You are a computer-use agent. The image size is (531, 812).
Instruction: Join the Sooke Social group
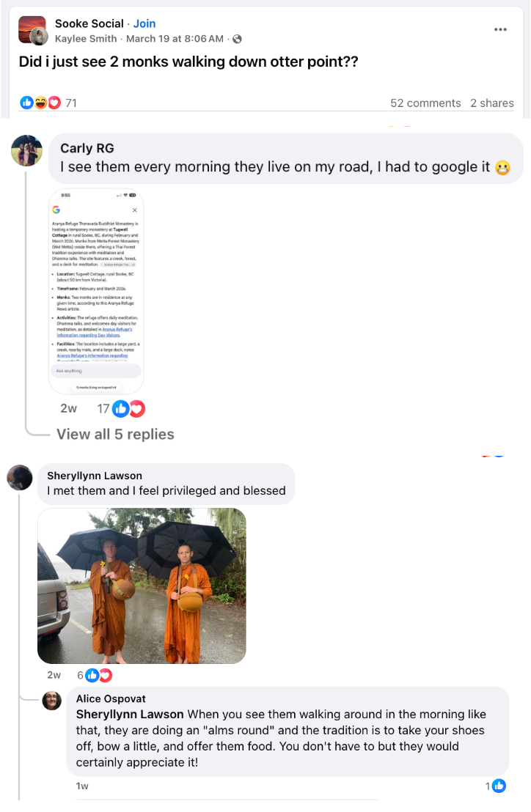(144, 24)
